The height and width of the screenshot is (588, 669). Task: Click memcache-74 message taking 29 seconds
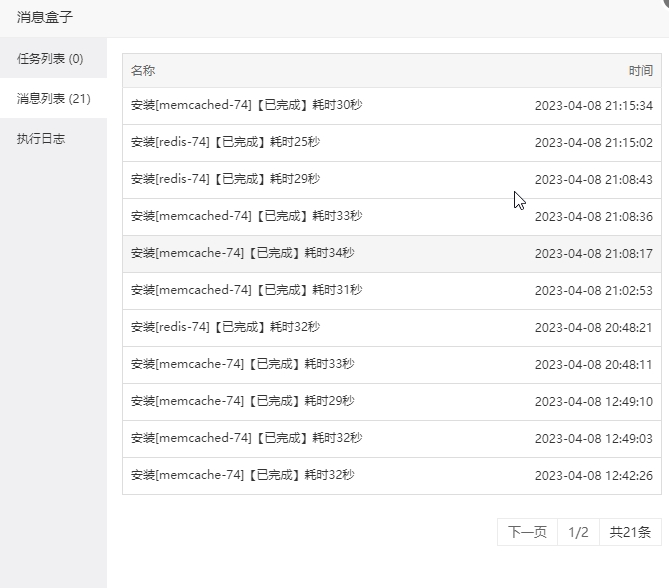[x=392, y=402]
